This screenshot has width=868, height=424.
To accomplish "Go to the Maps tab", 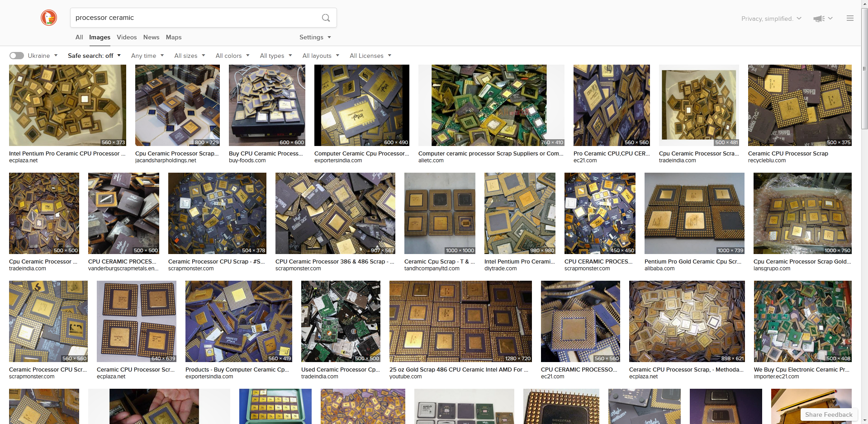I will 174,37.
